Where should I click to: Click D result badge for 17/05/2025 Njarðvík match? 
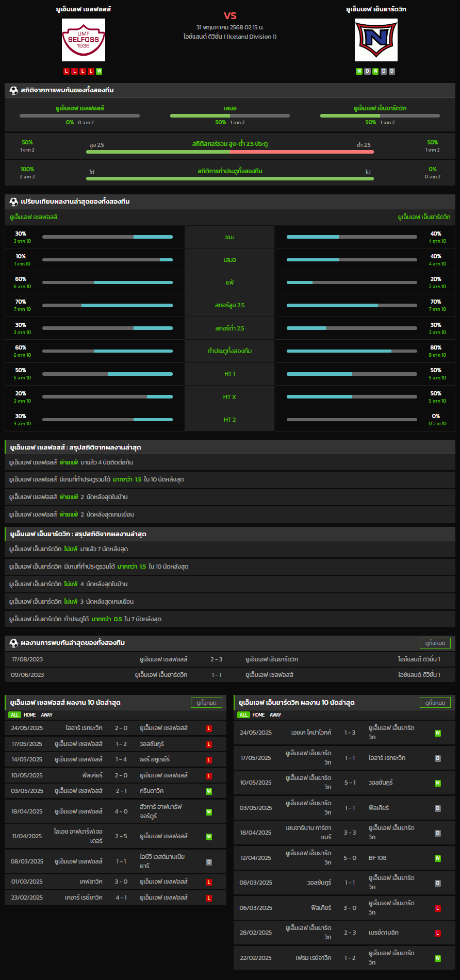point(438,758)
